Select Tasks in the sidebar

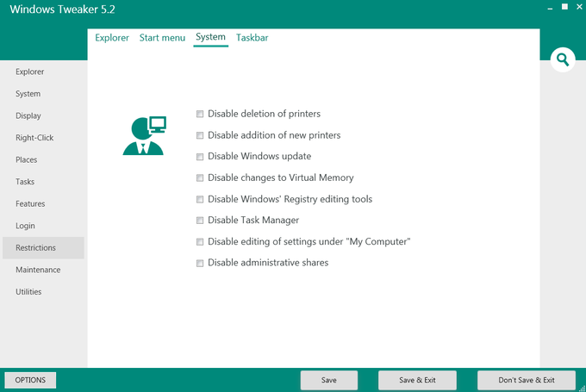pos(25,182)
